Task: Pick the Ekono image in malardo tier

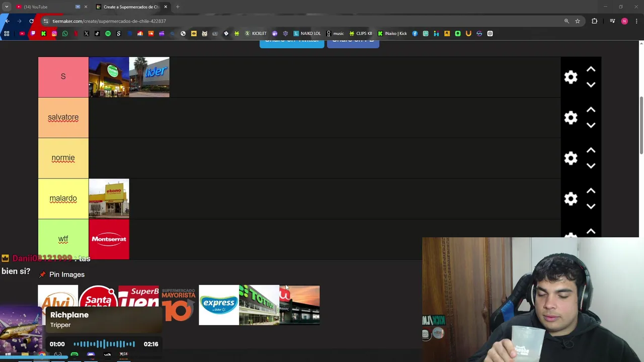Action: pos(109,199)
